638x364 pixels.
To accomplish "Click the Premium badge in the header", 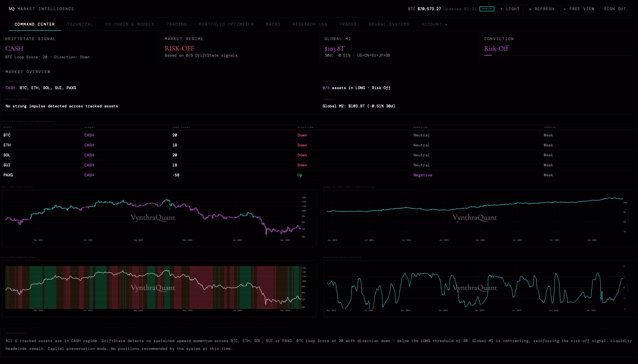I will [487, 9].
